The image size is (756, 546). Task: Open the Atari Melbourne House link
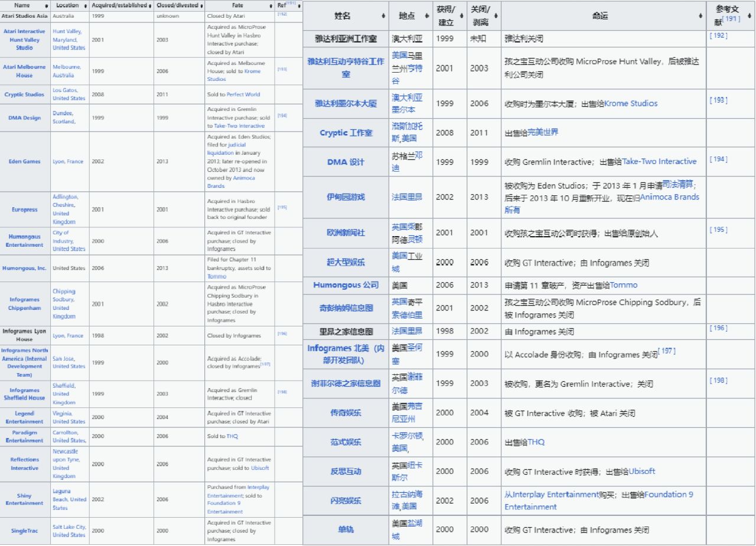pos(24,71)
